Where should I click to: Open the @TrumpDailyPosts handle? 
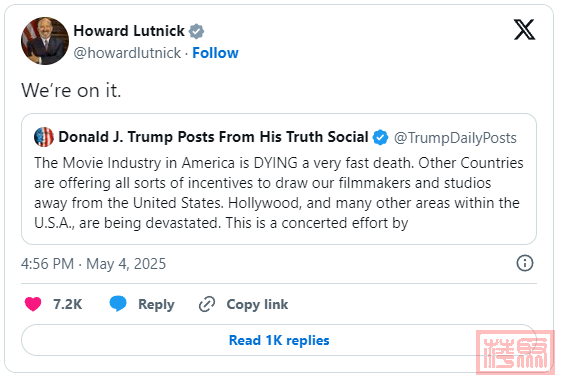[455, 138]
